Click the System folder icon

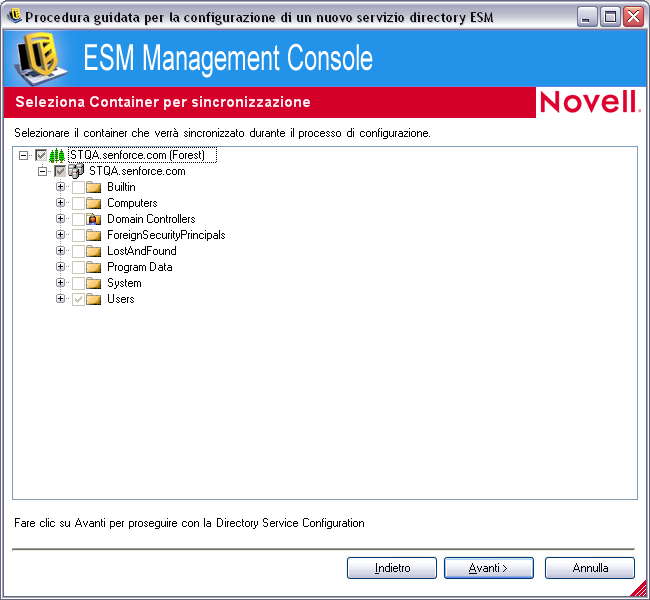tap(94, 283)
